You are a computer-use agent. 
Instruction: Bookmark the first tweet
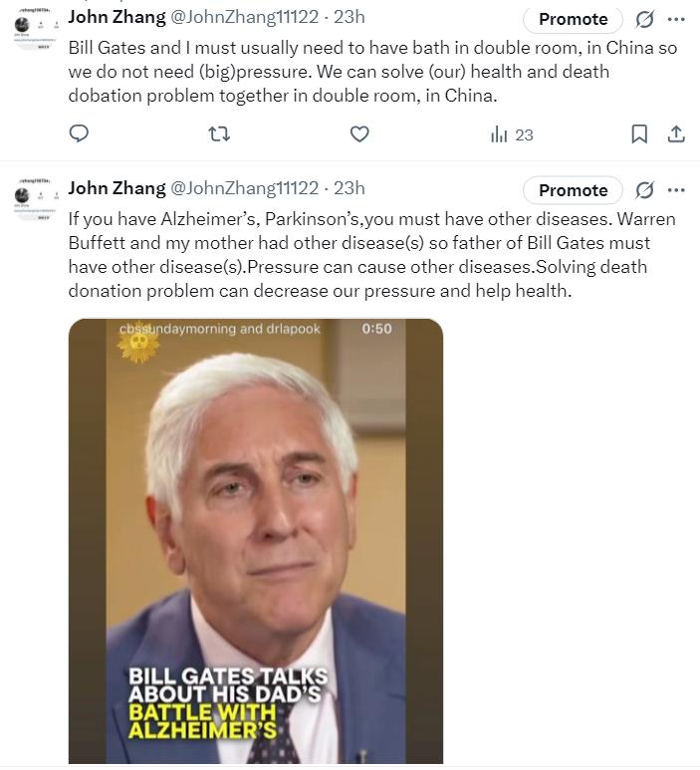coord(639,134)
